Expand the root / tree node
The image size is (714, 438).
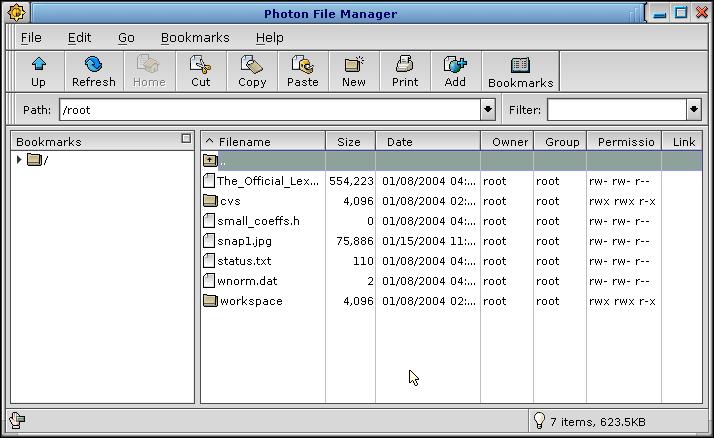[19, 160]
